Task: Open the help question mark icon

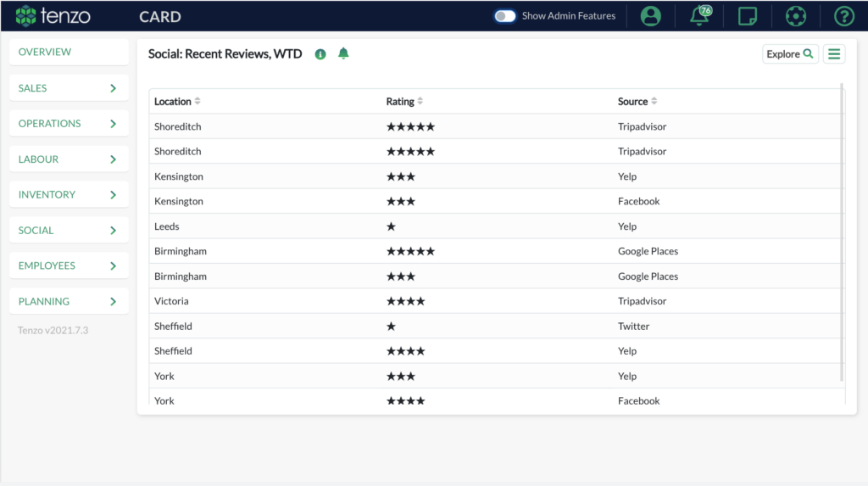Action: tap(844, 16)
